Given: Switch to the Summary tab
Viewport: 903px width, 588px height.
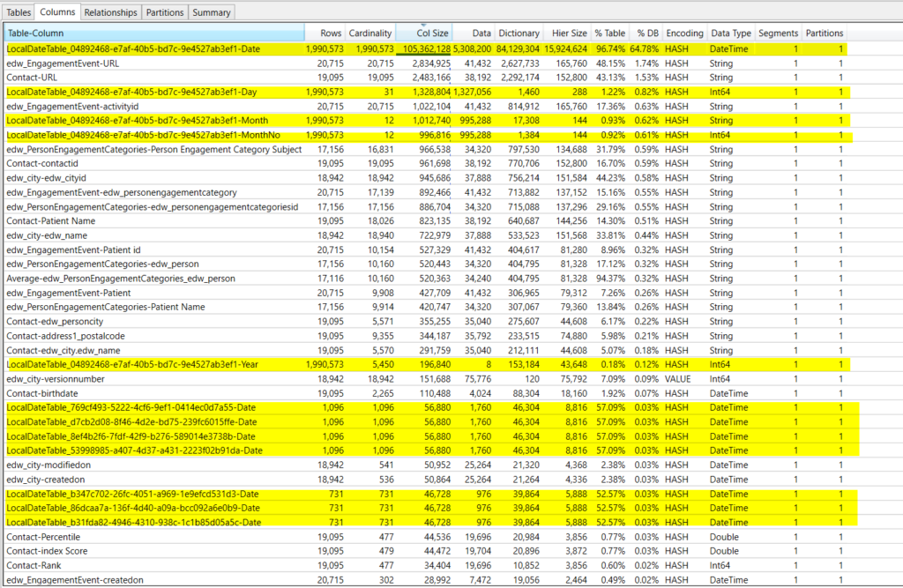Looking at the screenshot, I should click(212, 12).
